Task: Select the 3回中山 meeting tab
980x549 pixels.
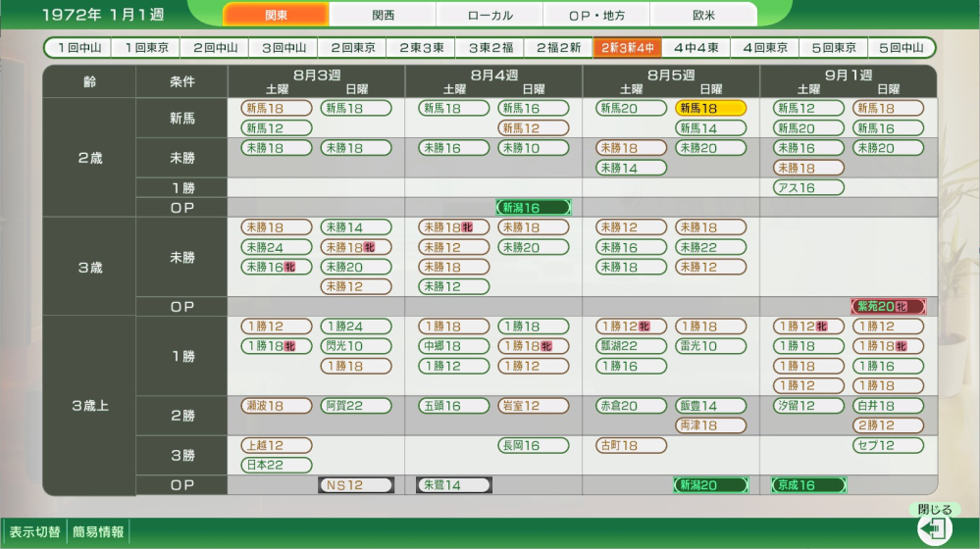Action: [284, 47]
